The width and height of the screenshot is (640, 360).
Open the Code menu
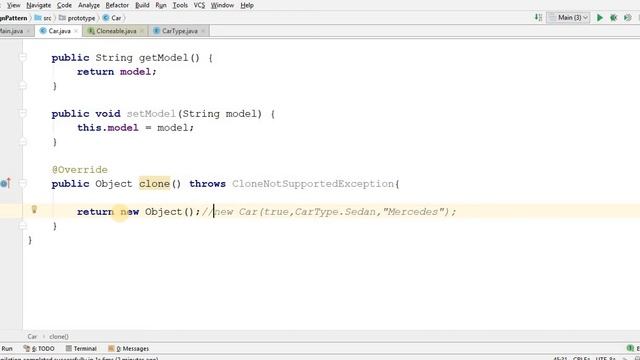(x=64, y=5)
